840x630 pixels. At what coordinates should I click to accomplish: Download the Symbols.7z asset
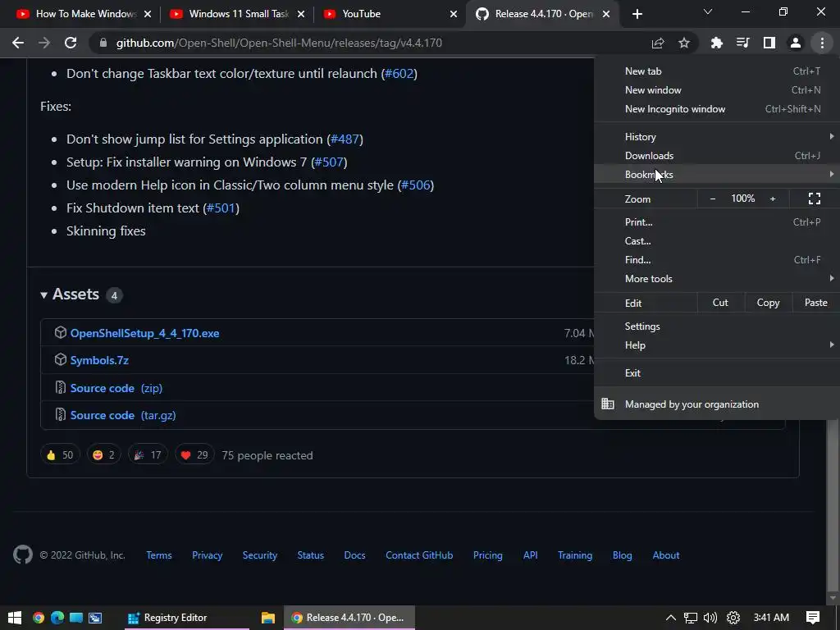point(99,361)
